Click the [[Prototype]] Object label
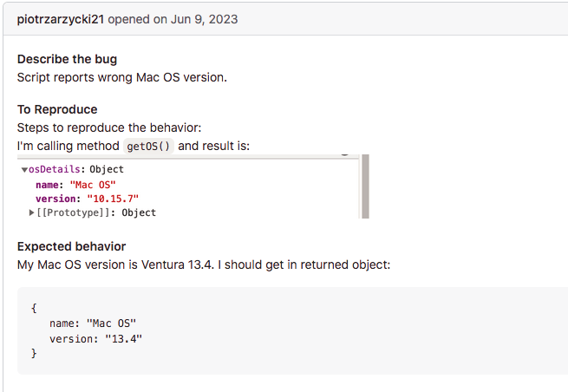This screenshot has height=392, width=568. (x=95, y=212)
